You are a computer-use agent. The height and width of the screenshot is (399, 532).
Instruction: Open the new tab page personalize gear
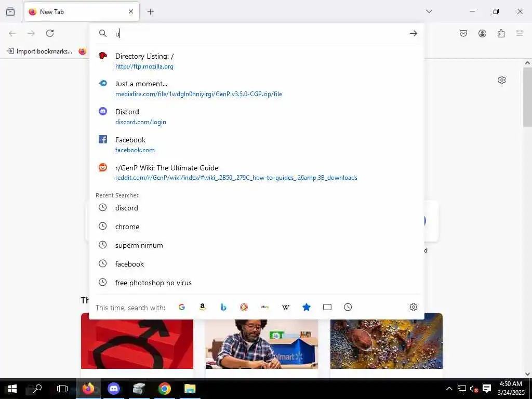[x=502, y=80]
